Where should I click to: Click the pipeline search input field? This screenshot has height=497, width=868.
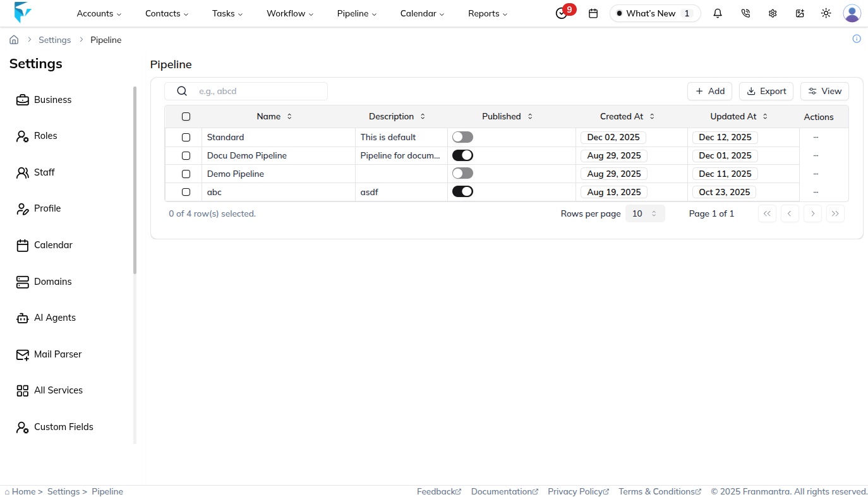(x=246, y=91)
